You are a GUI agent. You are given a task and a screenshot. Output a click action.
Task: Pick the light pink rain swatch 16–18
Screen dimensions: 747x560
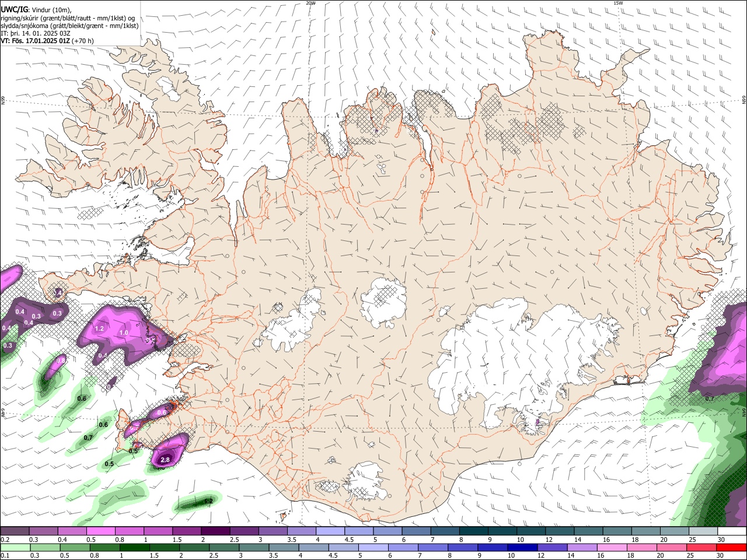(613, 547)
